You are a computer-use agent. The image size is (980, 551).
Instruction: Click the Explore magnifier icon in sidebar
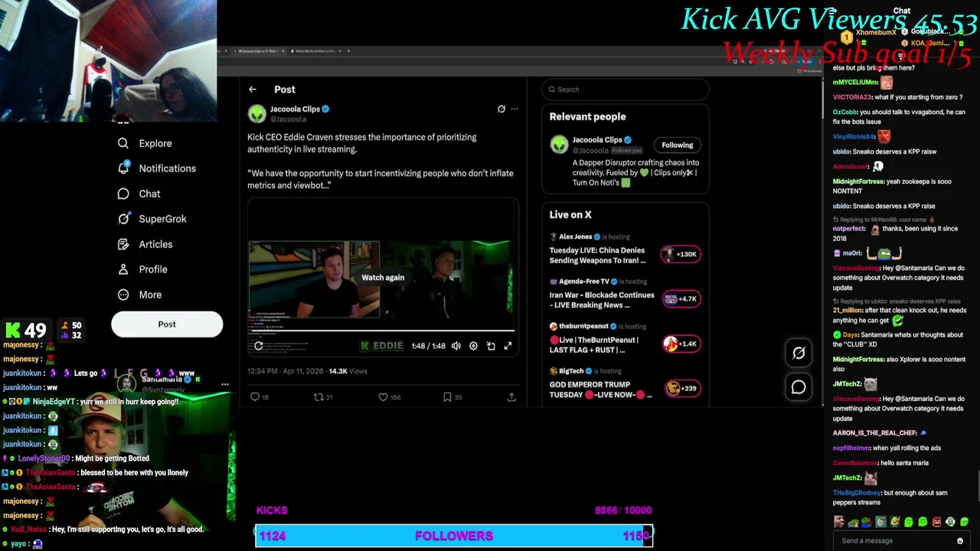[123, 143]
